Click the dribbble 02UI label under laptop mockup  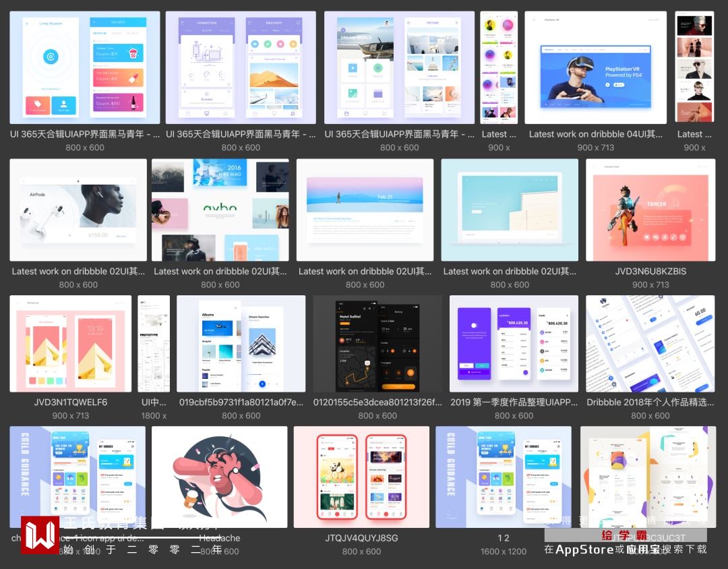coord(510,271)
